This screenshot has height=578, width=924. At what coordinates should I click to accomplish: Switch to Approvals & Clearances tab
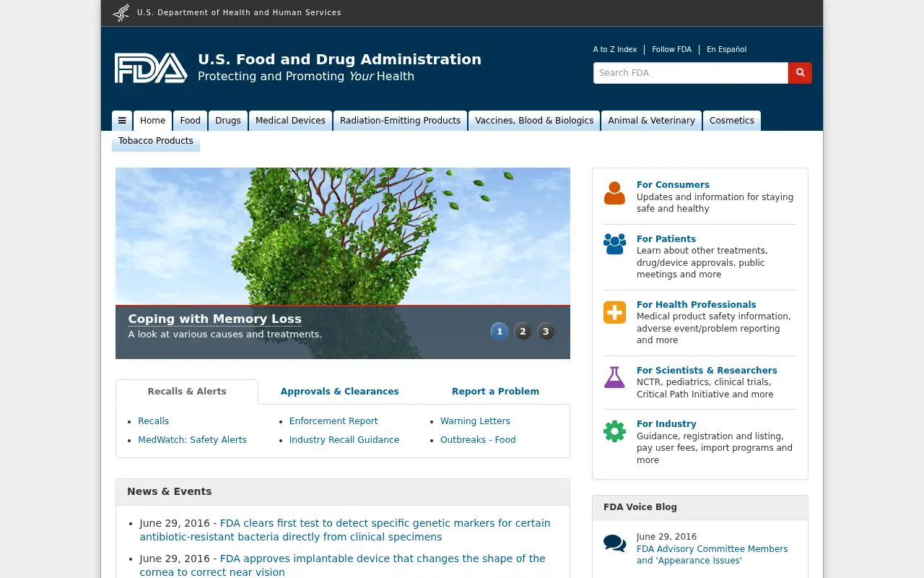[340, 392]
